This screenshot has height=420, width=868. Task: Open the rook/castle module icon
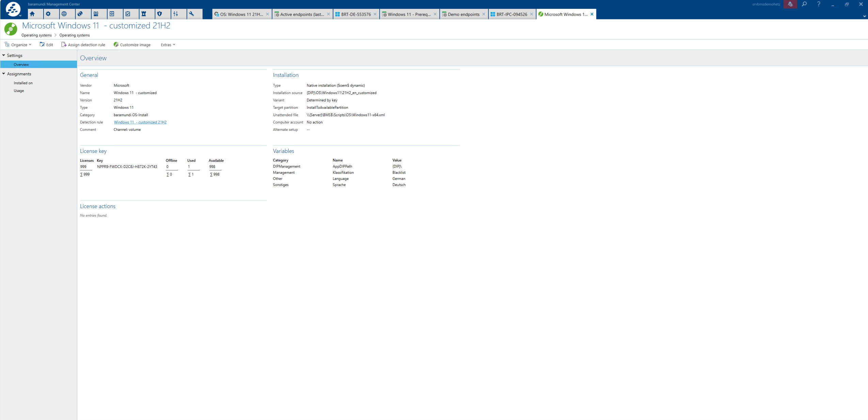144,14
